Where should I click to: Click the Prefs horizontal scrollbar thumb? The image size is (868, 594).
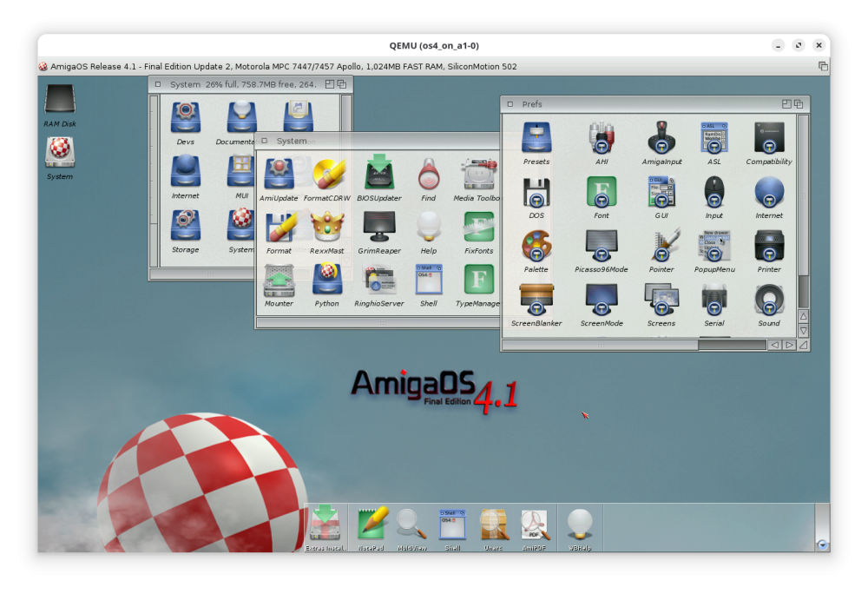click(600, 345)
